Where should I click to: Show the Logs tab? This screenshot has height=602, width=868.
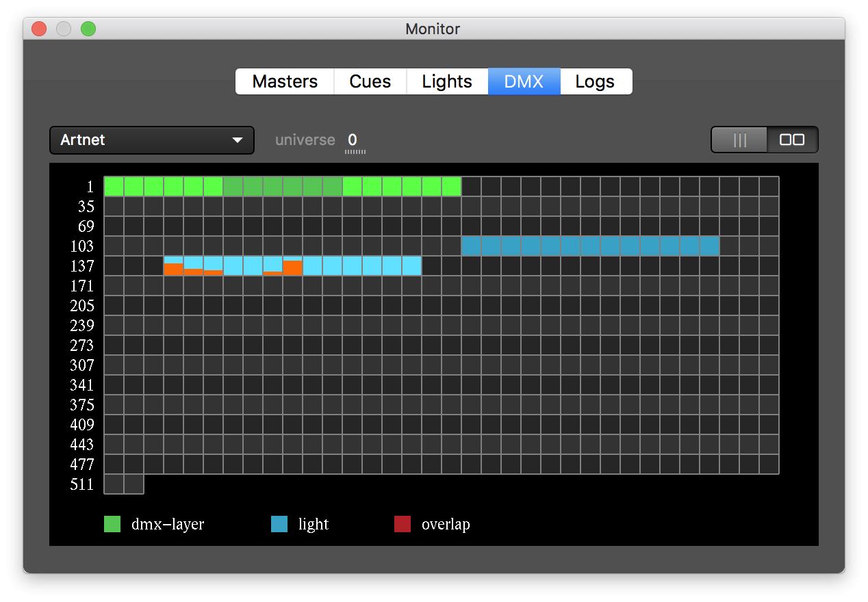point(595,81)
